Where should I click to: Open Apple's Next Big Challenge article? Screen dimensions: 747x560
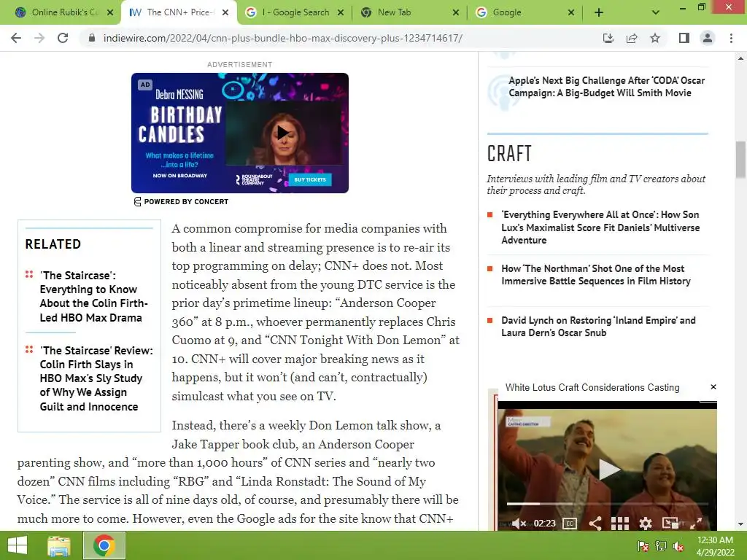606,87
